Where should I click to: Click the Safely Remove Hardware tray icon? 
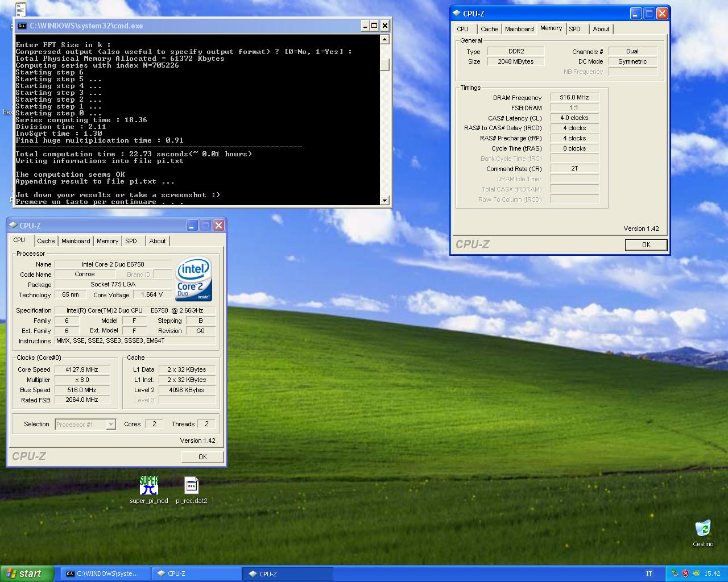(675, 573)
